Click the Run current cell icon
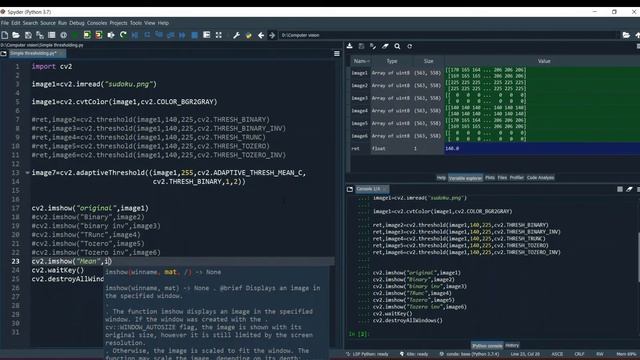 87,36
